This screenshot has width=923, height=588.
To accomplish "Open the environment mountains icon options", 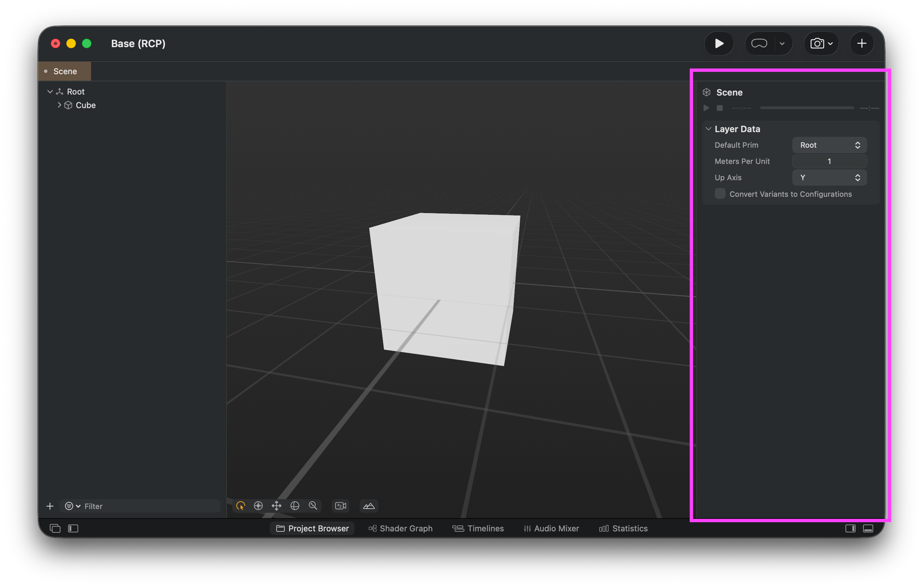I will (369, 506).
